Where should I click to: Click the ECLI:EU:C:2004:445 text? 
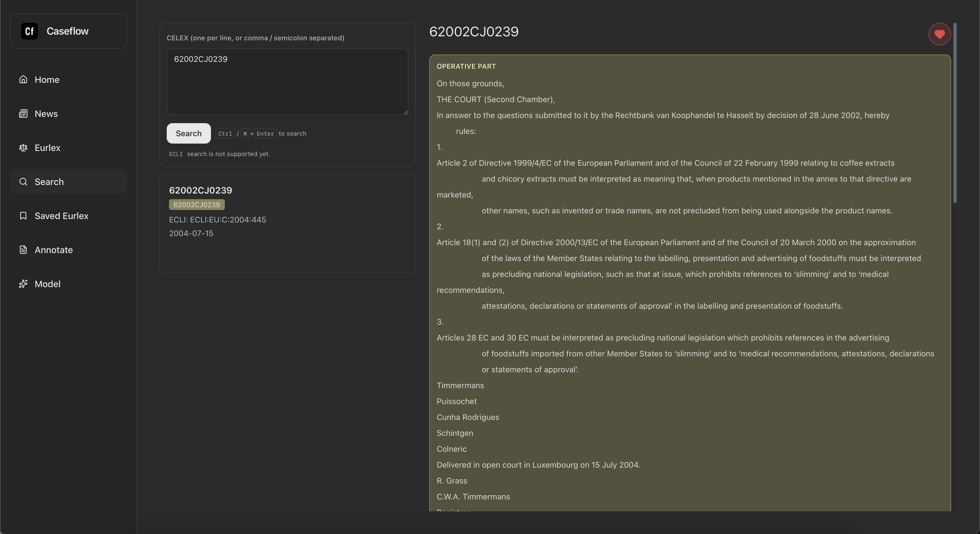pyautogui.click(x=228, y=220)
